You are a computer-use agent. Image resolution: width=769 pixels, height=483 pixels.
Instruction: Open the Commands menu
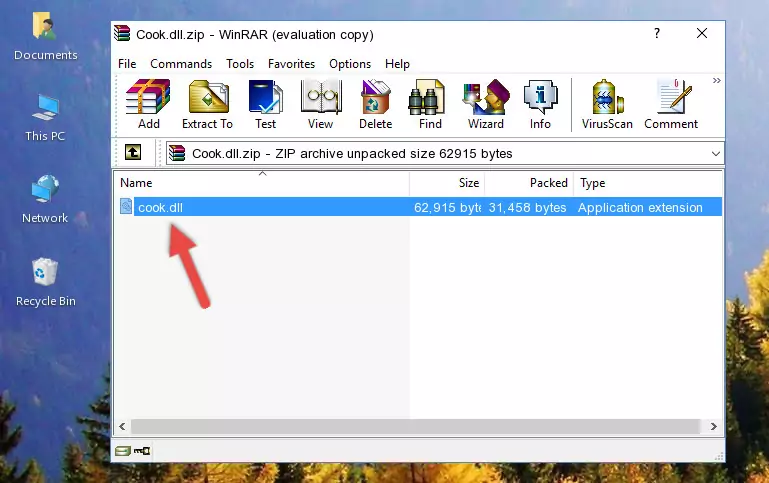(x=181, y=64)
